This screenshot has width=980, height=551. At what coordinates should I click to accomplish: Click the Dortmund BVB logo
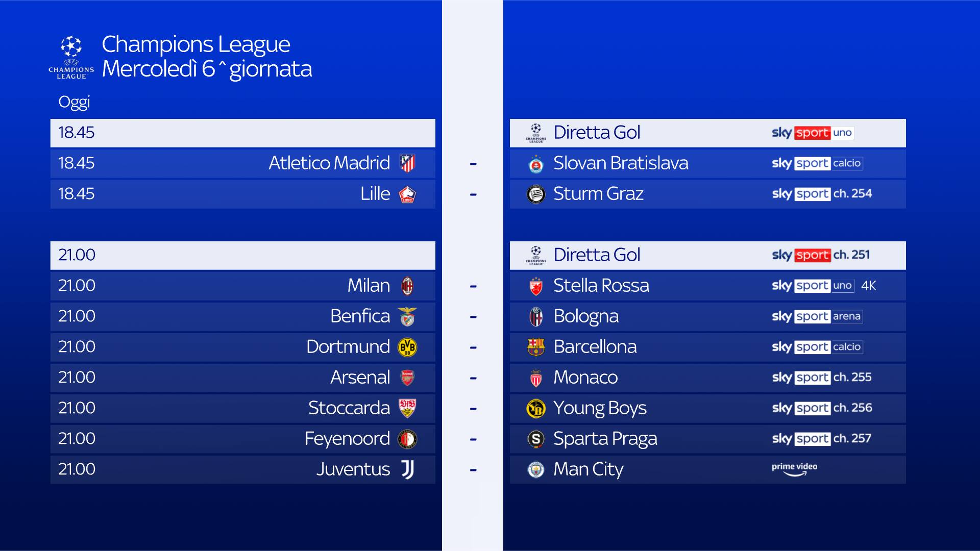[407, 347]
